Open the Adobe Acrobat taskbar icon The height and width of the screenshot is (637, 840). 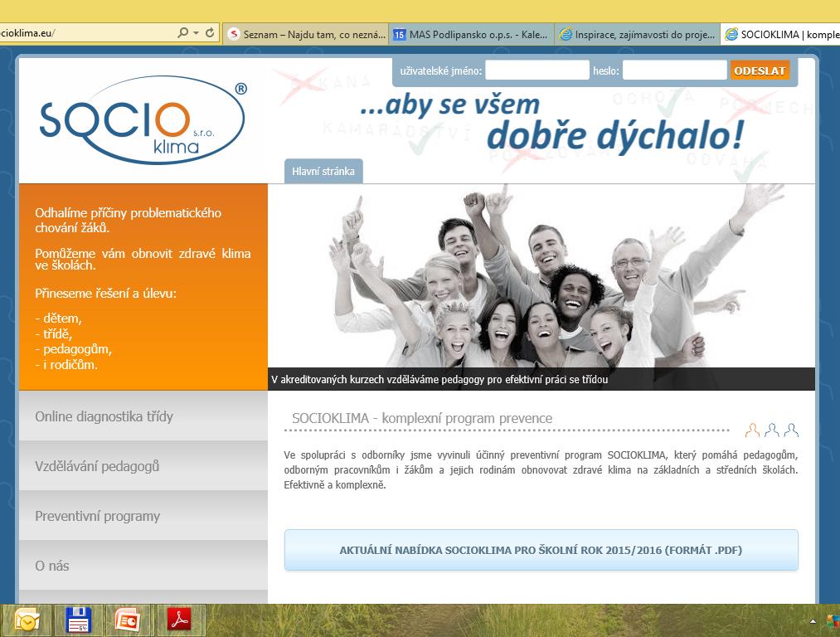[x=179, y=620]
